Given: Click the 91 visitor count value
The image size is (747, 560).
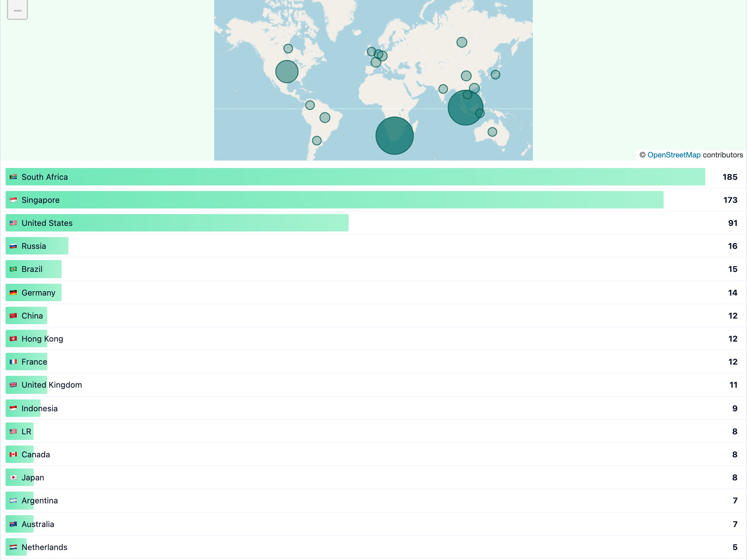Looking at the screenshot, I should (732, 223).
